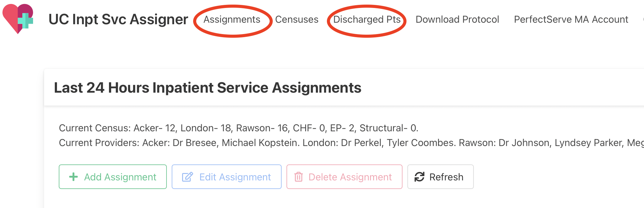Open the Assignments nav tab
This screenshot has width=644, height=208.
pos(232,20)
